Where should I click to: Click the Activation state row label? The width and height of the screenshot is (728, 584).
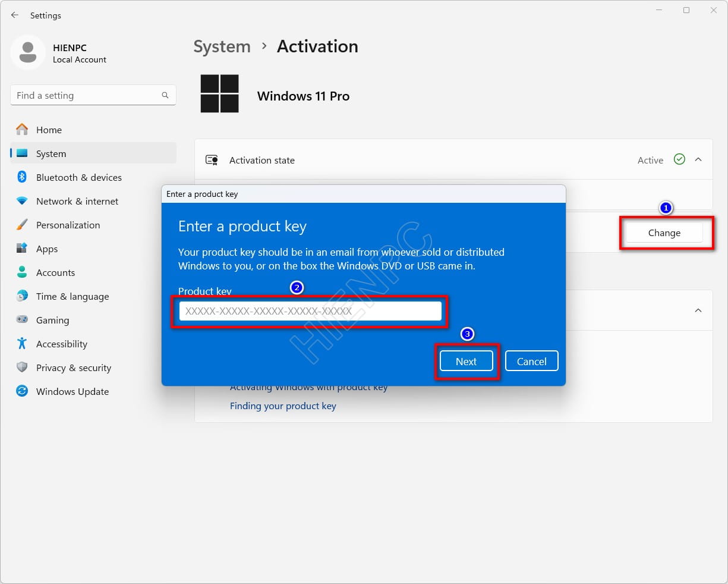coord(262,160)
